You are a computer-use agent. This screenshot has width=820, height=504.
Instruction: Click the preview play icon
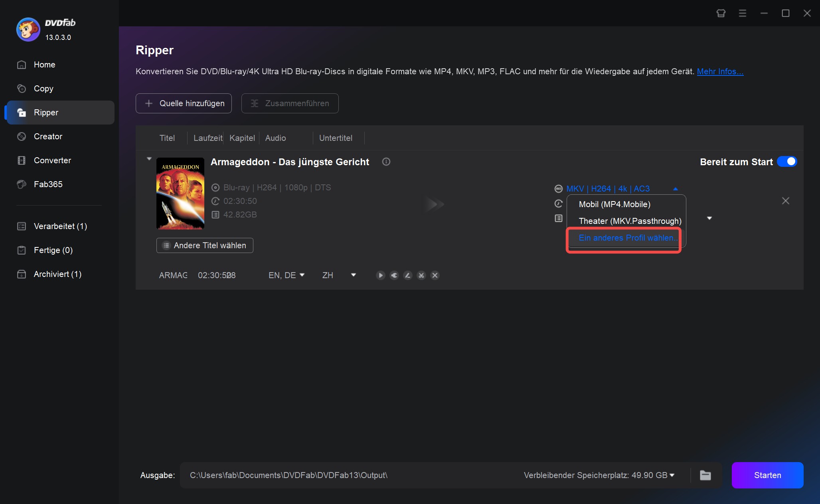click(x=380, y=275)
